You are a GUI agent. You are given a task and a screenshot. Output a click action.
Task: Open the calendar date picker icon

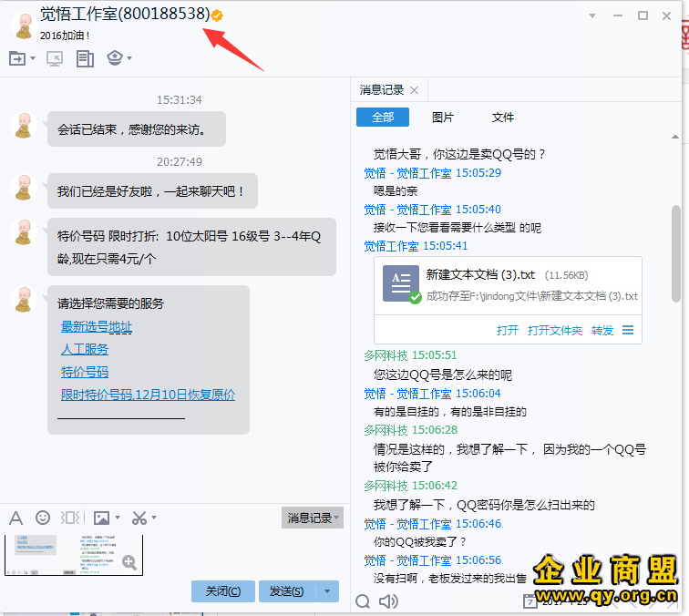pos(530,601)
